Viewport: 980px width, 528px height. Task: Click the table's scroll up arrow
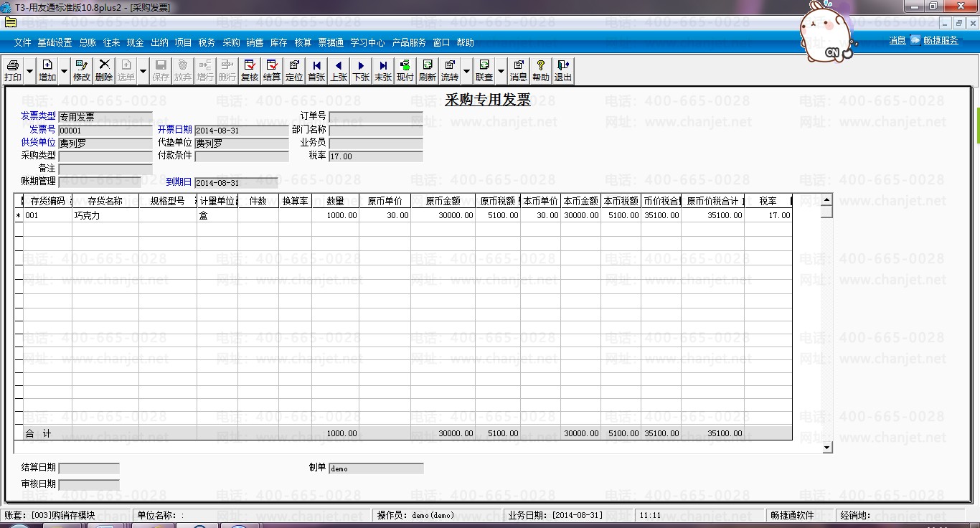pos(826,199)
